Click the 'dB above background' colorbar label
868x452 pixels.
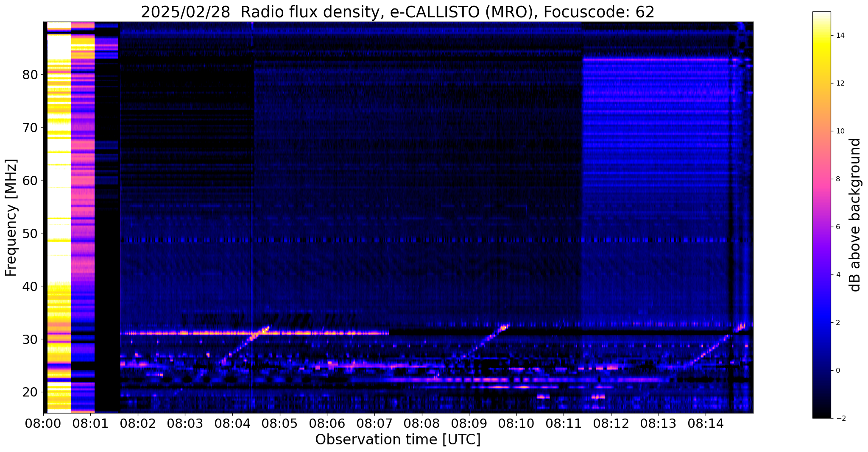click(x=855, y=215)
